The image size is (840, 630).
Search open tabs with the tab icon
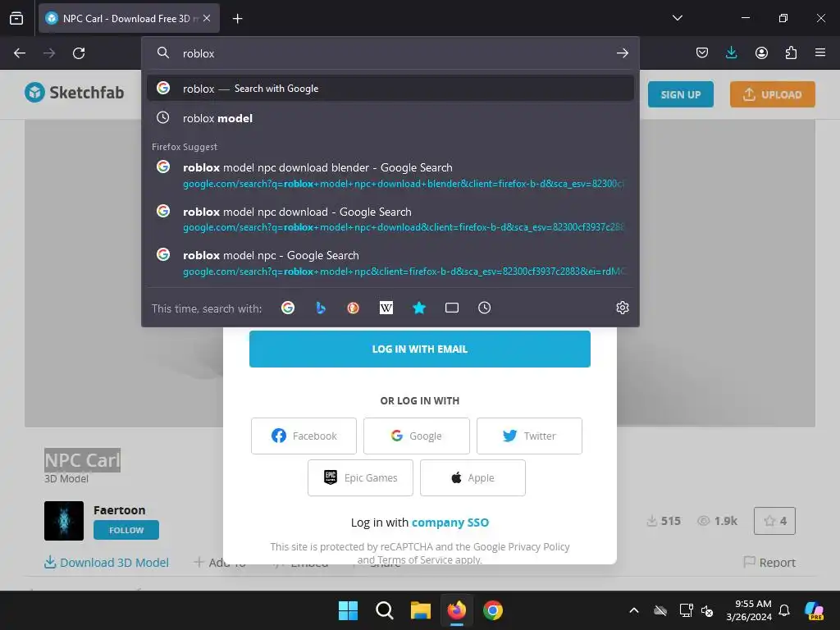tap(452, 308)
